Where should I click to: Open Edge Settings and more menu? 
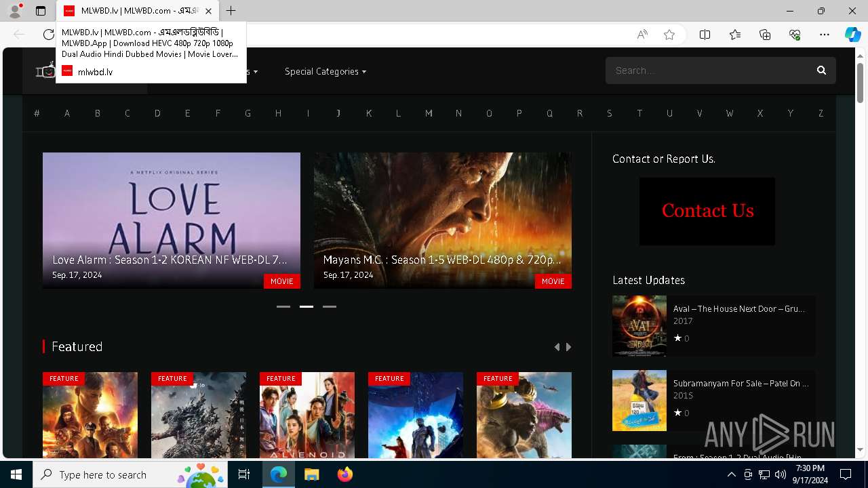point(825,35)
